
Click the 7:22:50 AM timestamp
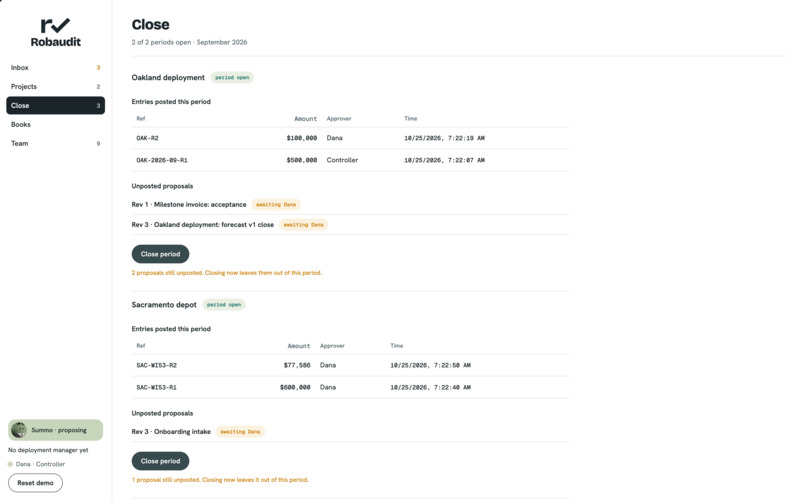coord(430,365)
